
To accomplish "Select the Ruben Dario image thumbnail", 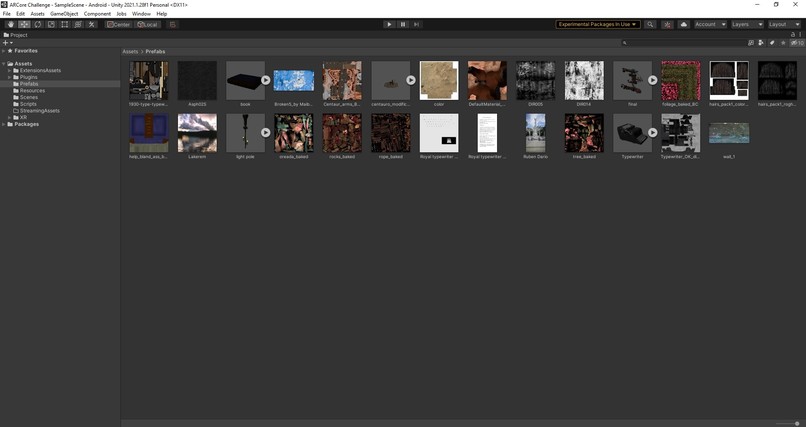I will (536, 133).
